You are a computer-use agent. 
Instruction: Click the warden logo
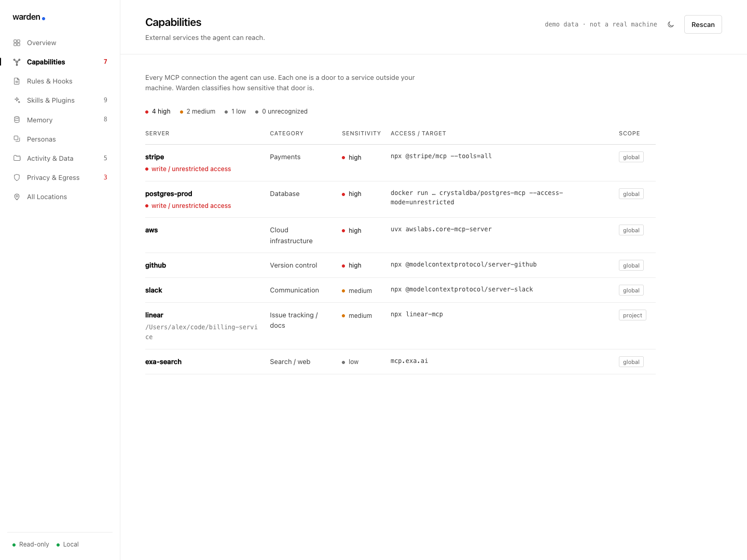(29, 17)
